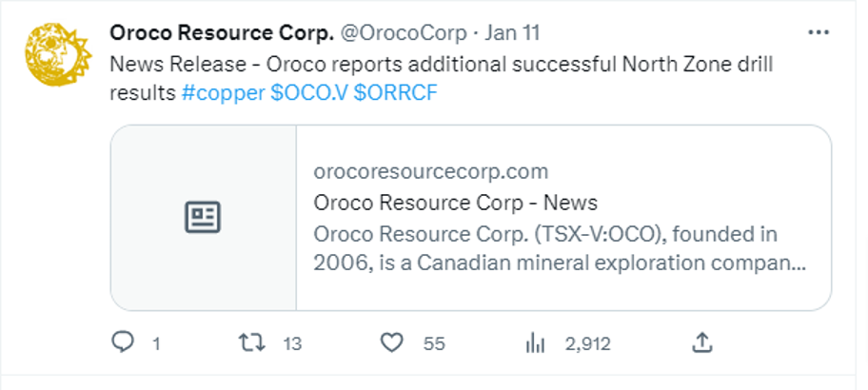The width and height of the screenshot is (868, 390).
Task: Open the three-dot more options menu
Action: point(819,33)
